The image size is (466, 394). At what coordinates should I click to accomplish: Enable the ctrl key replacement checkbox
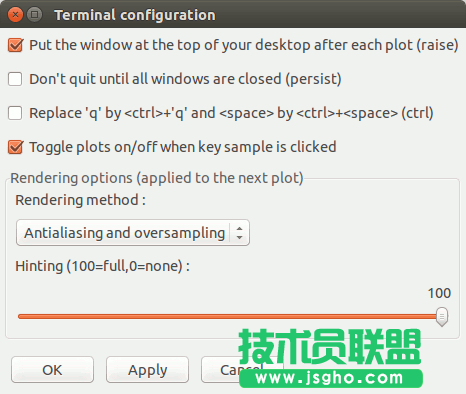pyautogui.click(x=15, y=113)
